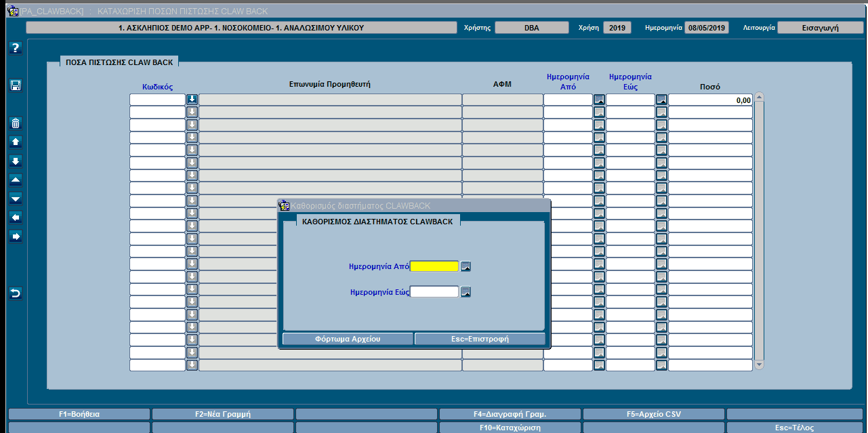Click the grid vertical scrollbar track
The height and width of the screenshot is (433, 868).
(x=759, y=230)
